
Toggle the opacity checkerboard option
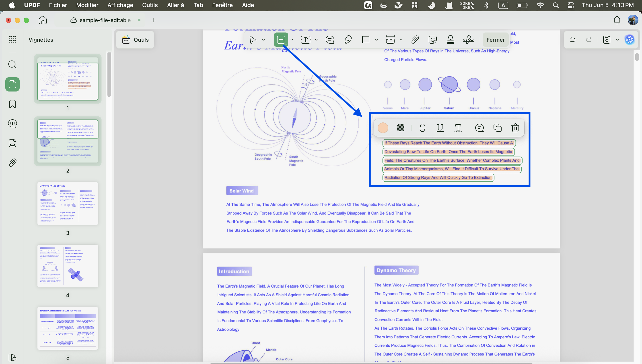click(401, 128)
